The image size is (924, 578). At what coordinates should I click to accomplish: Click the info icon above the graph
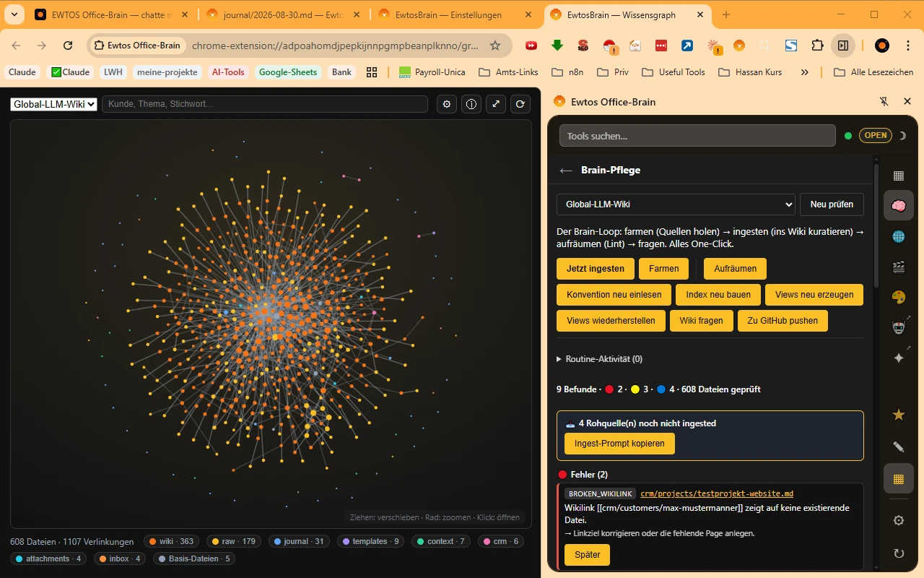tap(471, 104)
